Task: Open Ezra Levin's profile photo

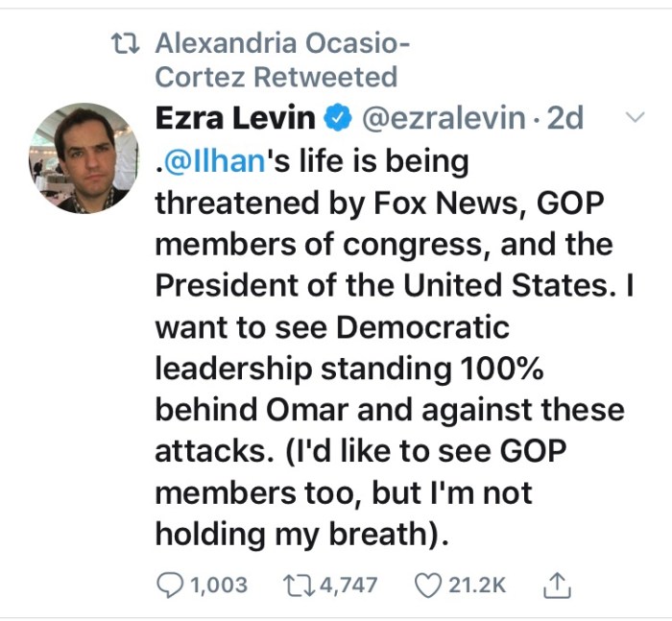Action: click(x=83, y=158)
